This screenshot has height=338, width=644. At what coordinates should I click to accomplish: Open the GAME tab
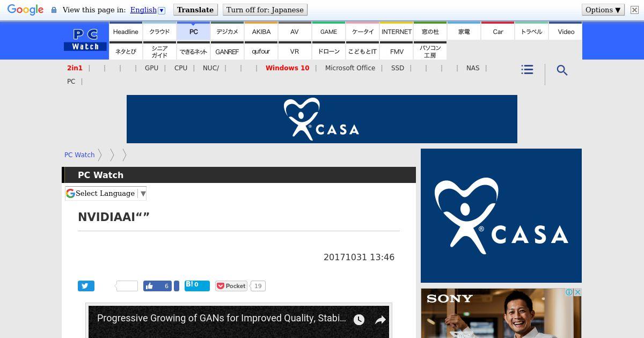329,31
